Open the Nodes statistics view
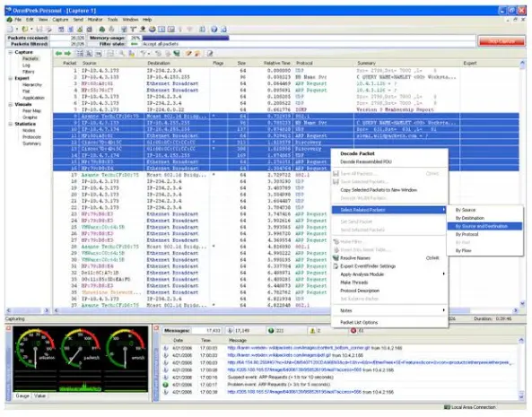This screenshot has height=417, width=532. (29, 131)
